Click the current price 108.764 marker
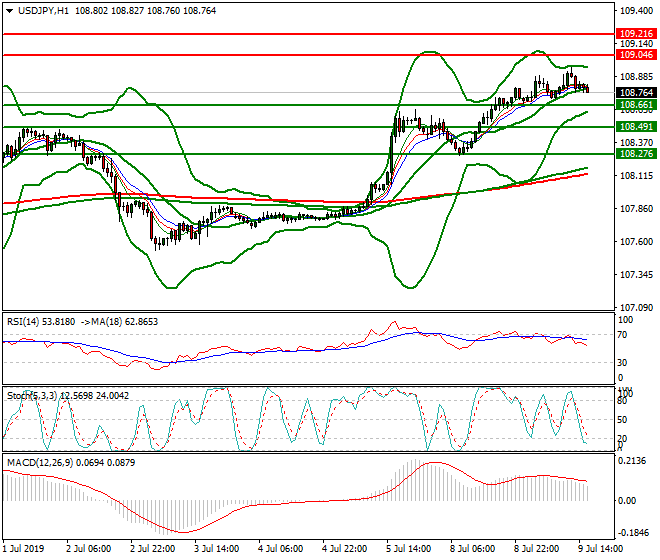 [636, 92]
